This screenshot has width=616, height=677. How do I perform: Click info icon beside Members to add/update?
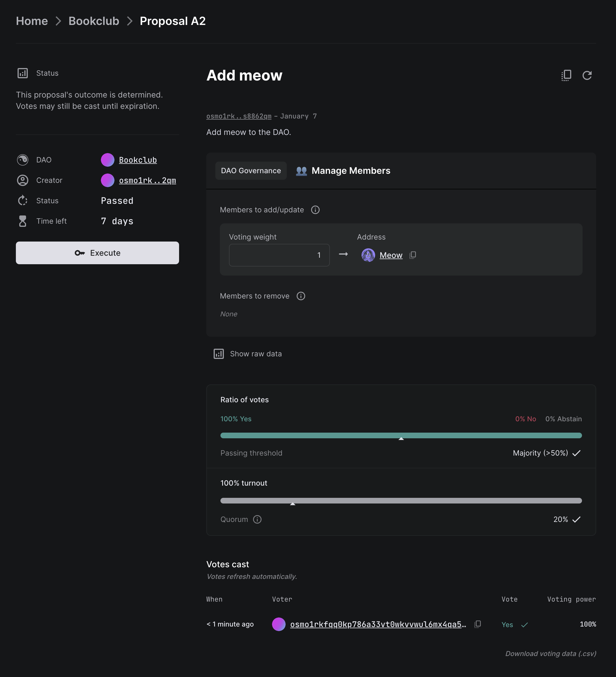(315, 210)
